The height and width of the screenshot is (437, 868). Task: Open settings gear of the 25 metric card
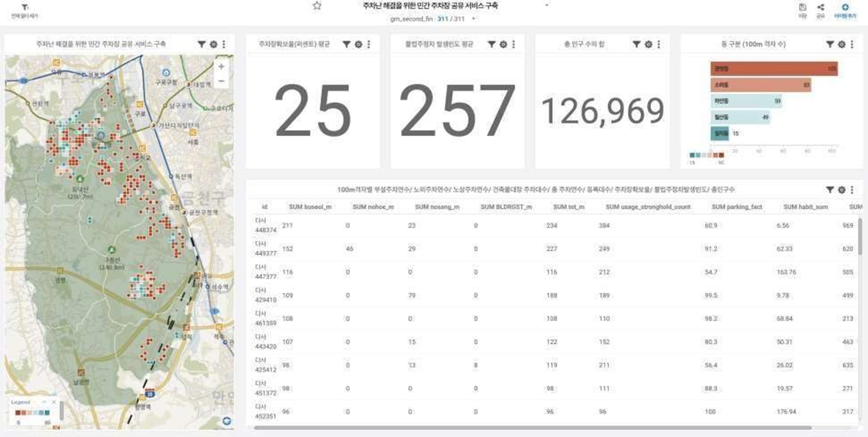tap(358, 44)
